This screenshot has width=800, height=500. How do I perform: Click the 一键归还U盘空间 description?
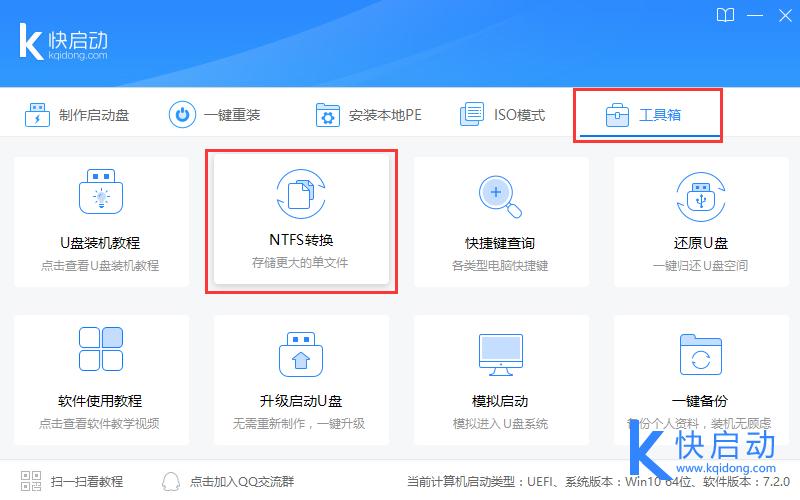[700, 266]
